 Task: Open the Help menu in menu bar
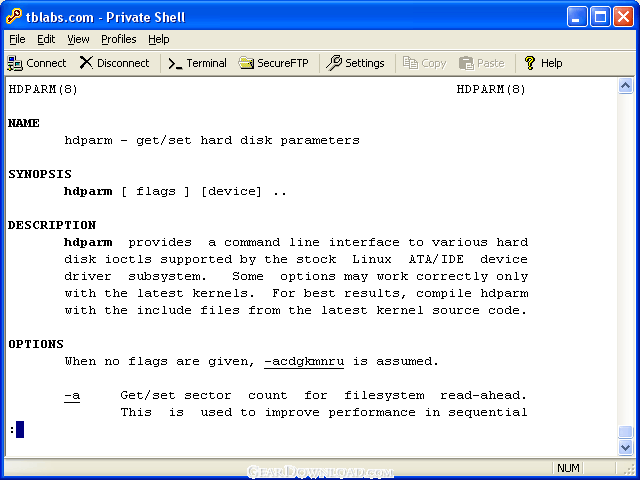pos(159,39)
